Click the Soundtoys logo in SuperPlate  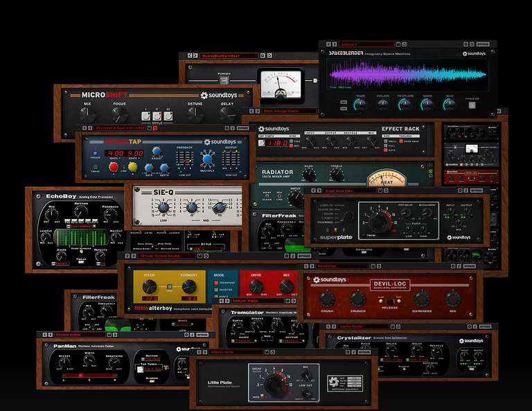pyautogui.click(x=459, y=238)
